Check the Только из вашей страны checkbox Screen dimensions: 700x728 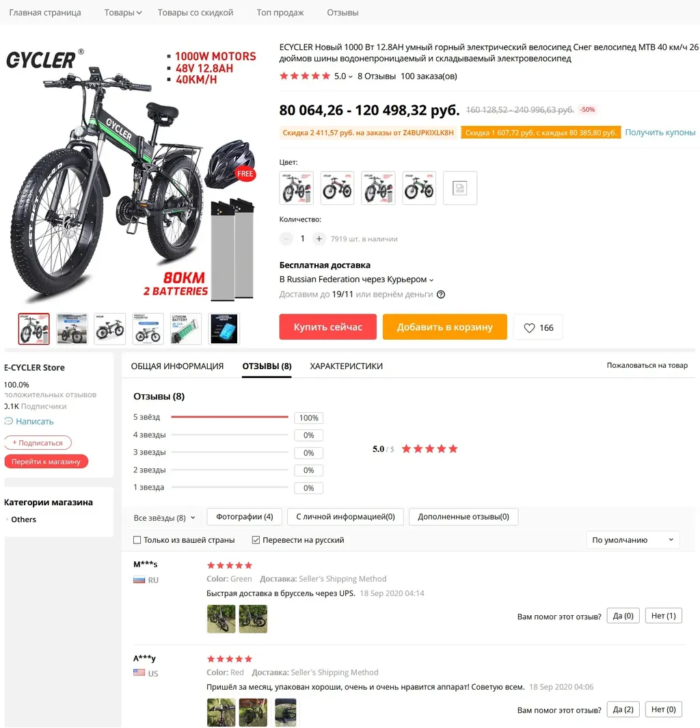pos(137,540)
